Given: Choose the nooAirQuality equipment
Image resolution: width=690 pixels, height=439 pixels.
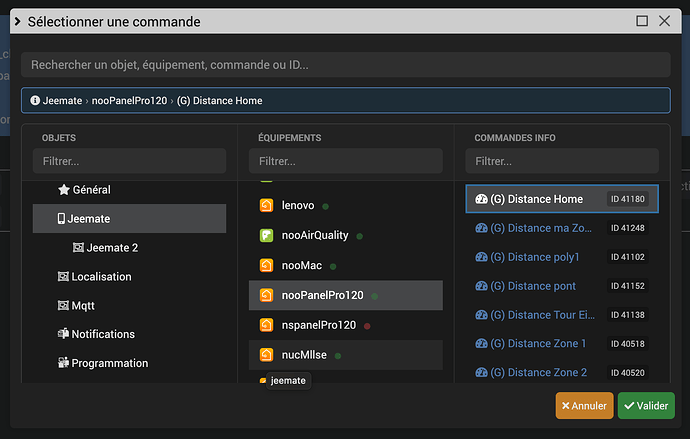Looking at the screenshot, I should point(346,235).
